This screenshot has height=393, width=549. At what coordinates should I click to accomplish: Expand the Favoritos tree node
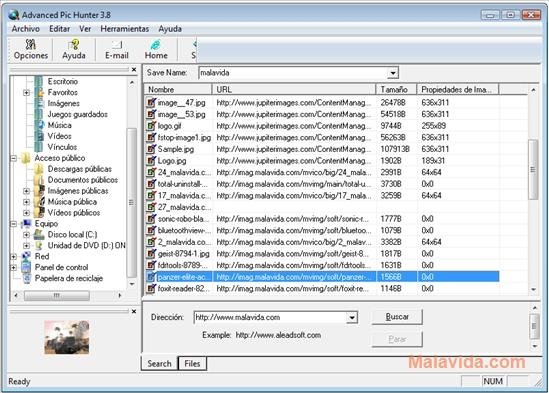[26, 92]
